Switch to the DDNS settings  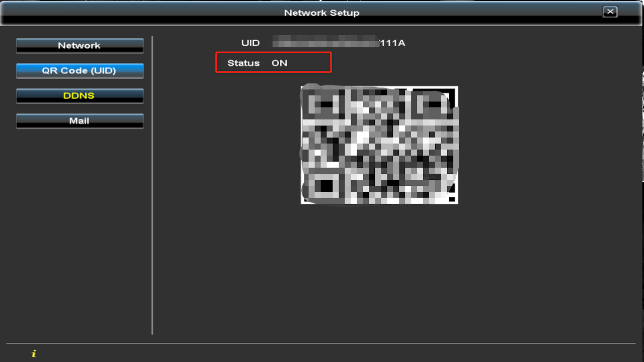(79, 96)
